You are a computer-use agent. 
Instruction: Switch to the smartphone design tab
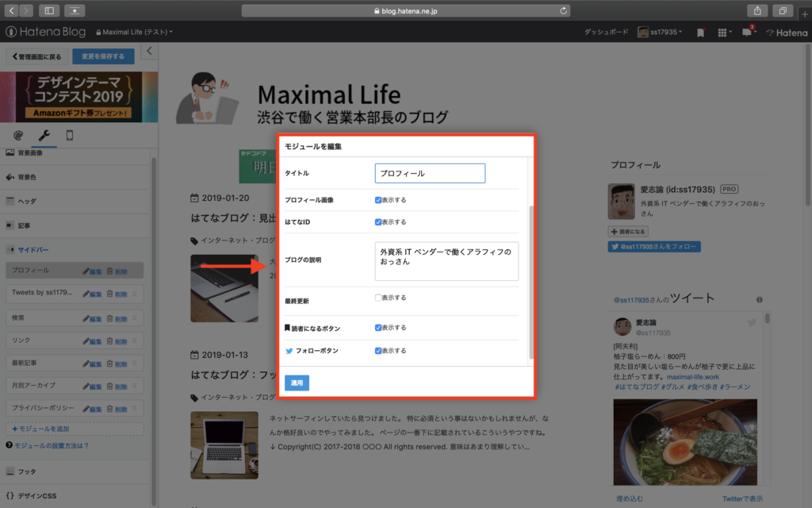(x=70, y=135)
